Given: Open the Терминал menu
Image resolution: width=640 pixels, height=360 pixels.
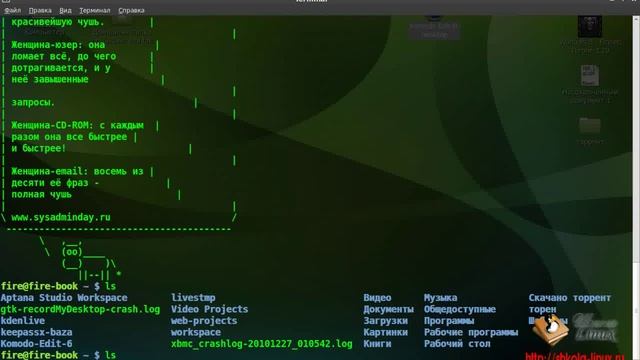Looking at the screenshot, I should (95, 10).
